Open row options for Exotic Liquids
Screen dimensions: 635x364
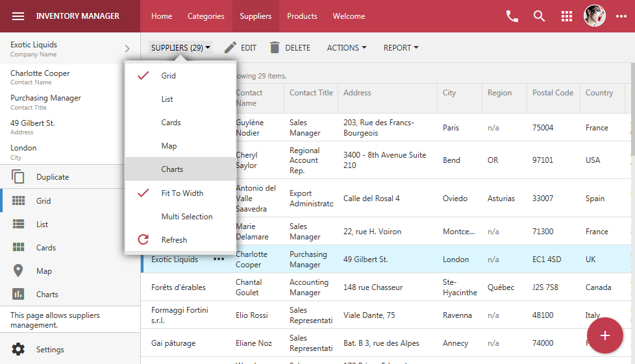coord(219,260)
